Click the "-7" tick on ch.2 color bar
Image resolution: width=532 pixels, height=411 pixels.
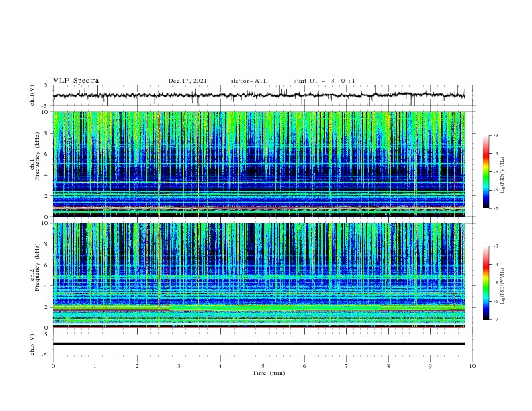pyautogui.click(x=496, y=319)
